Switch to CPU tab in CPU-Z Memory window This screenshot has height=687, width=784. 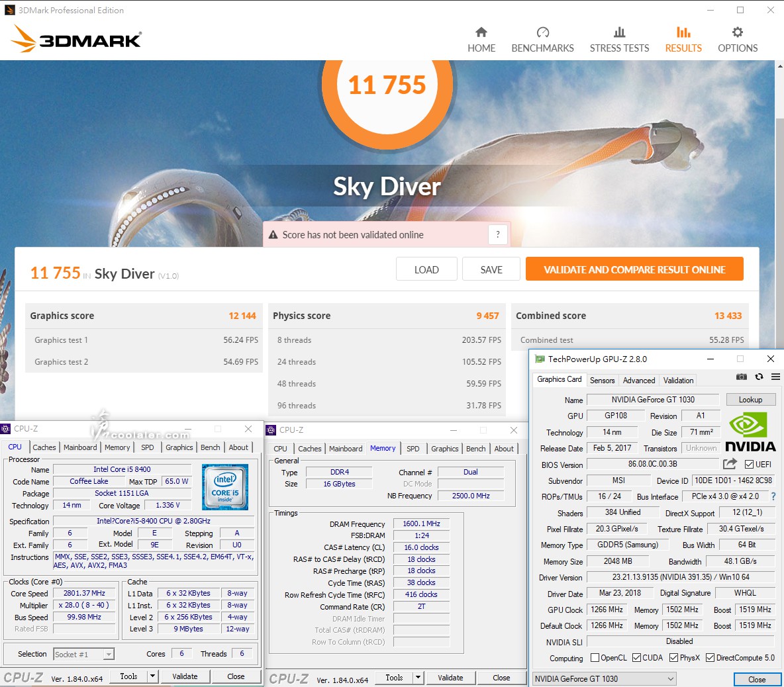(281, 449)
